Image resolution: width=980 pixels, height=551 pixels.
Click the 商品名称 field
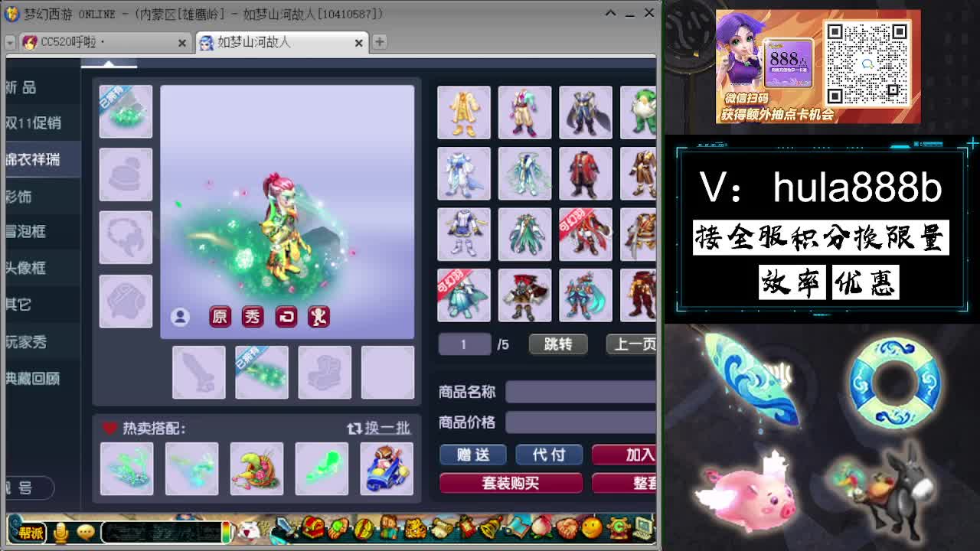(x=580, y=392)
